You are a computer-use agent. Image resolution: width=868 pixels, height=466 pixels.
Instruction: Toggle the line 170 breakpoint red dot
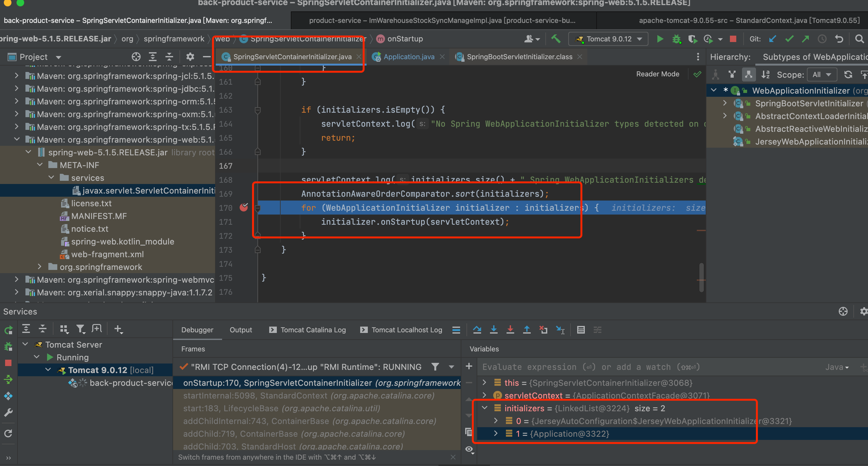click(x=244, y=208)
